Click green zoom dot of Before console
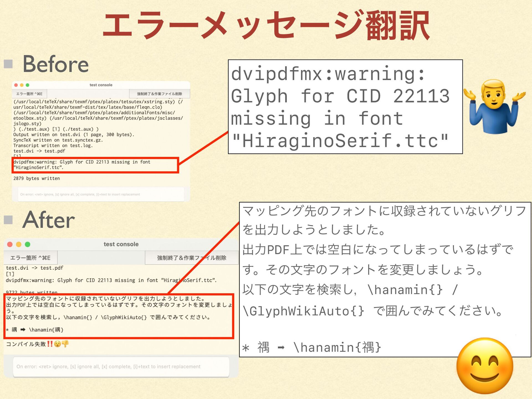This screenshot has height=399, width=532. 27,85
